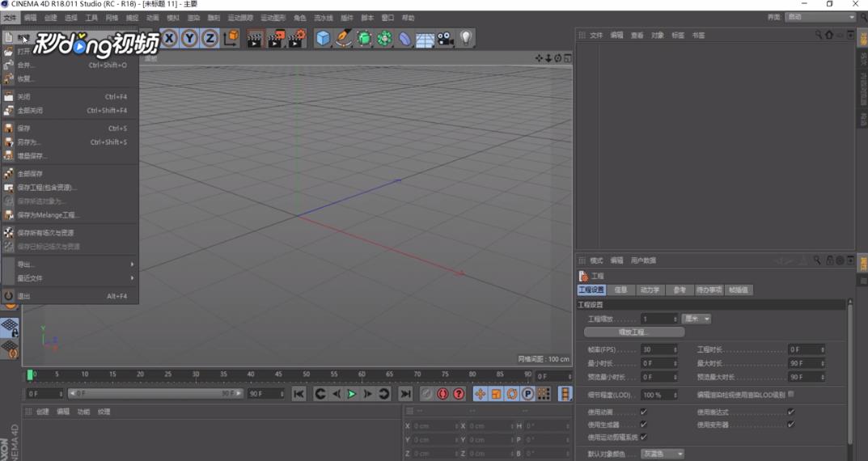Toggle position key recording icon
Viewport: 868px width, 461px height.
[480, 394]
